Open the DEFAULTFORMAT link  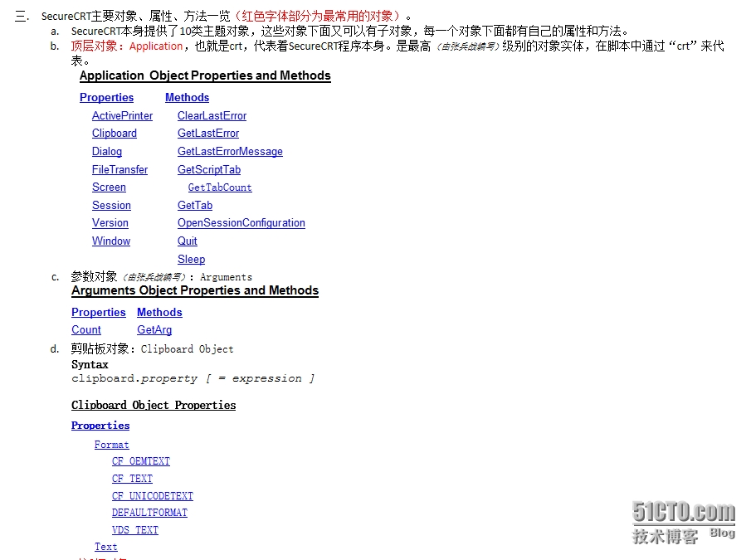149,513
